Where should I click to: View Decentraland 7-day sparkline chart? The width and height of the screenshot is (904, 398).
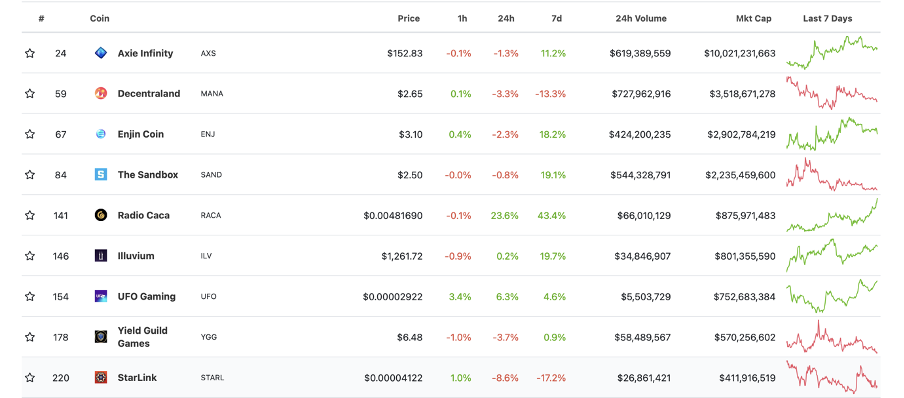(x=832, y=93)
